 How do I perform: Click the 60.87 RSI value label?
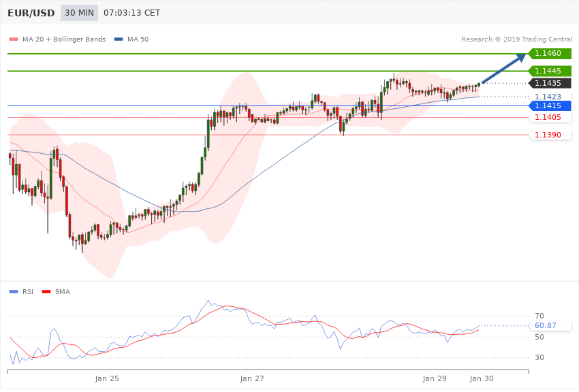pos(550,325)
